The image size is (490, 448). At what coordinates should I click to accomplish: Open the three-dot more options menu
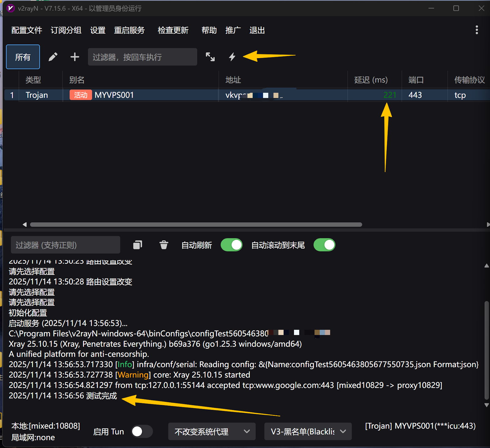(x=477, y=30)
